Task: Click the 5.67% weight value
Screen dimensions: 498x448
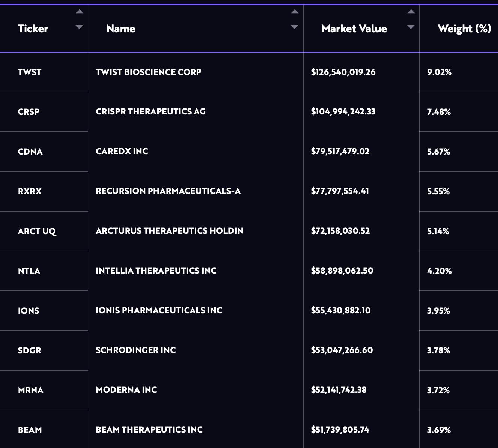Action: [438, 152]
